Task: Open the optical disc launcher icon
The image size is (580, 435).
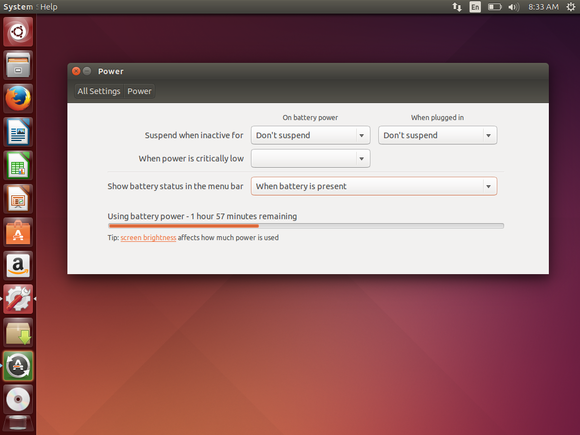Action: (18, 399)
